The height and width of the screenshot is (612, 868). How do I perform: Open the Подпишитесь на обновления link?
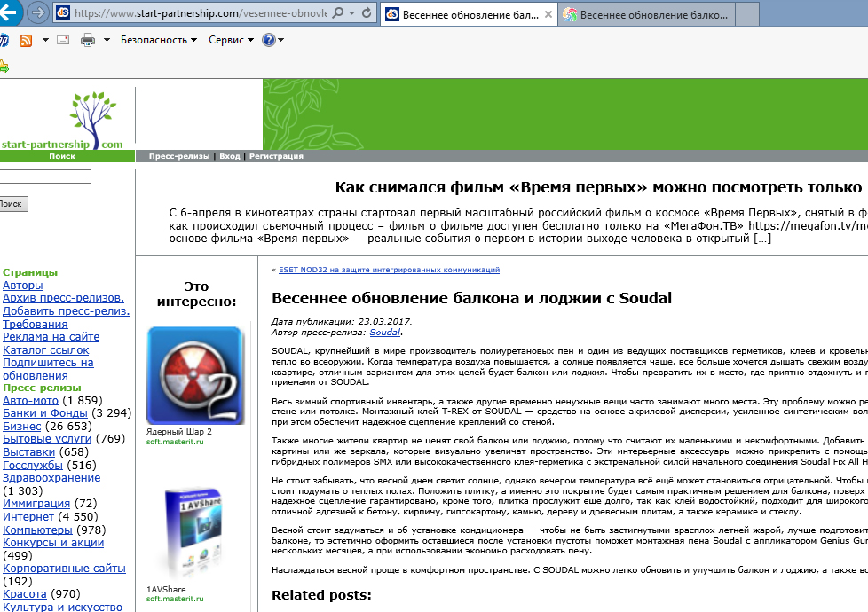click(48, 369)
